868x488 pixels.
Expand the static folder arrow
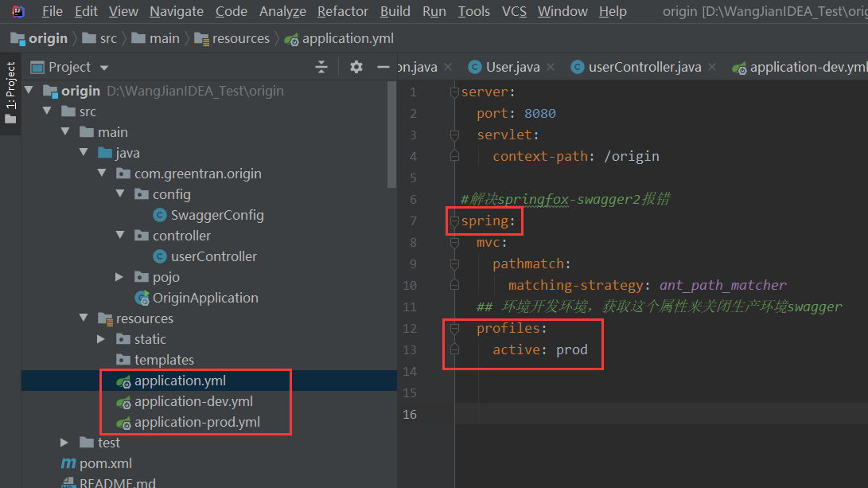coord(101,339)
